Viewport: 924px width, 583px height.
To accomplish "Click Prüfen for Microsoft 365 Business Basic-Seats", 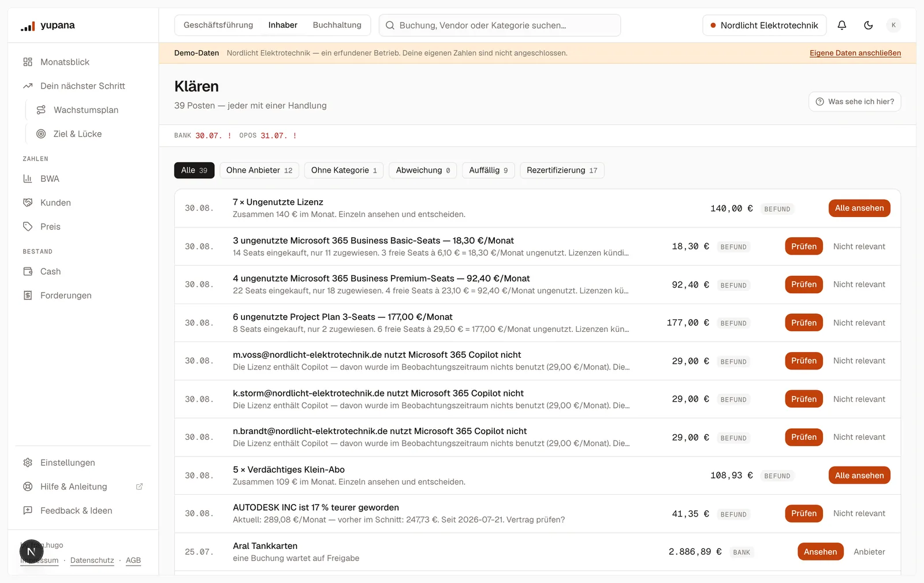I will pyautogui.click(x=804, y=246).
